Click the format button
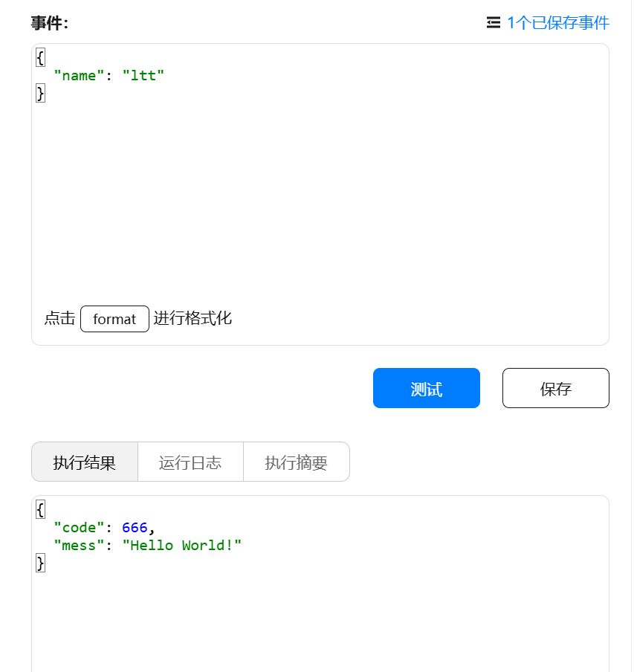634x672 pixels. pos(114,319)
